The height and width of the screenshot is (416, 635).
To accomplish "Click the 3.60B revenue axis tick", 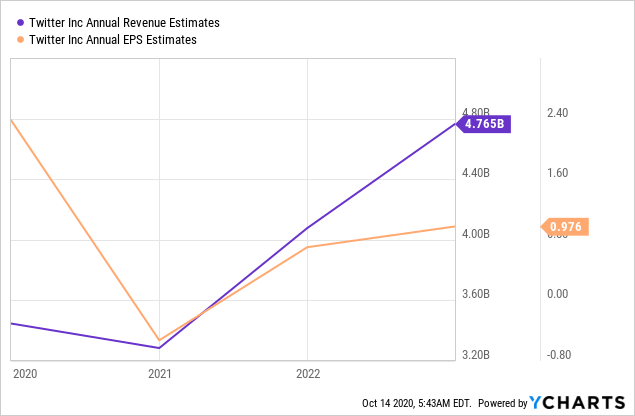I will pyautogui.click(x=476, y=294).
